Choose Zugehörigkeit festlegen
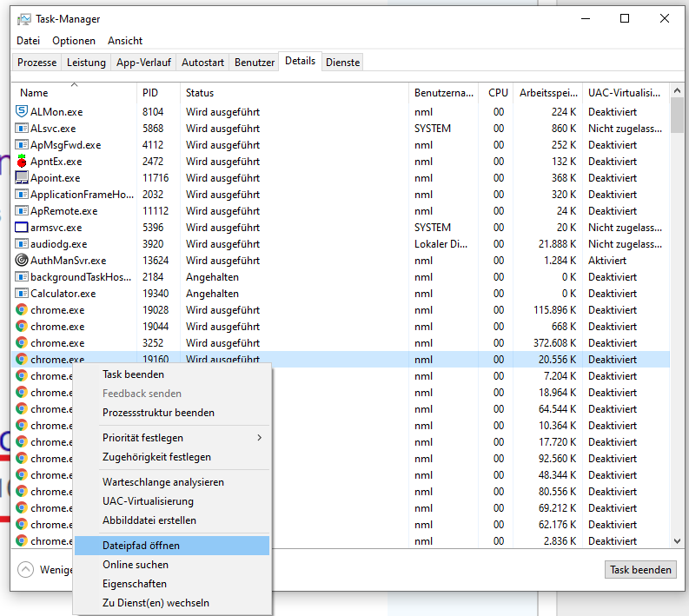The height and width of the screenshot is (616, 689). click(x=172, y=457)
